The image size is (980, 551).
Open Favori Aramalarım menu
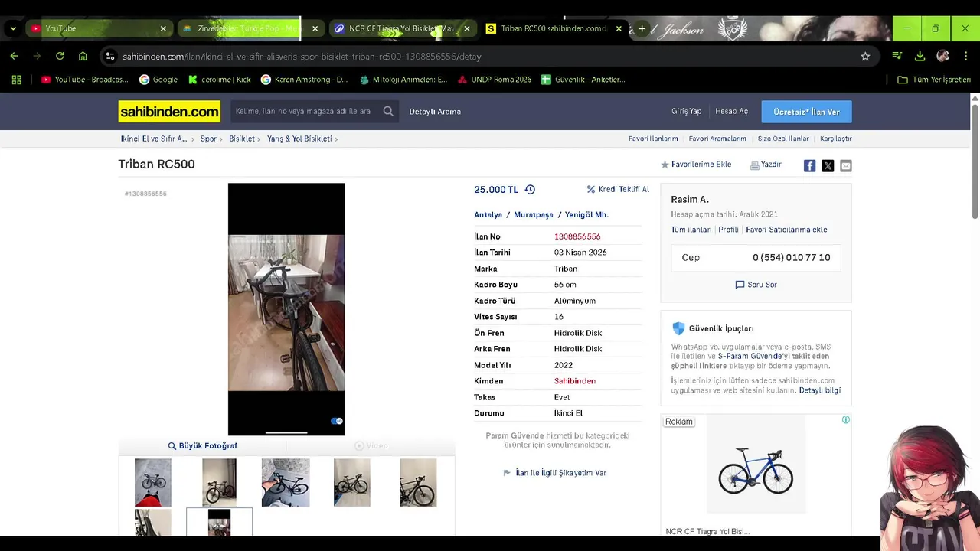pyautogui.click(x=717, y=139)
